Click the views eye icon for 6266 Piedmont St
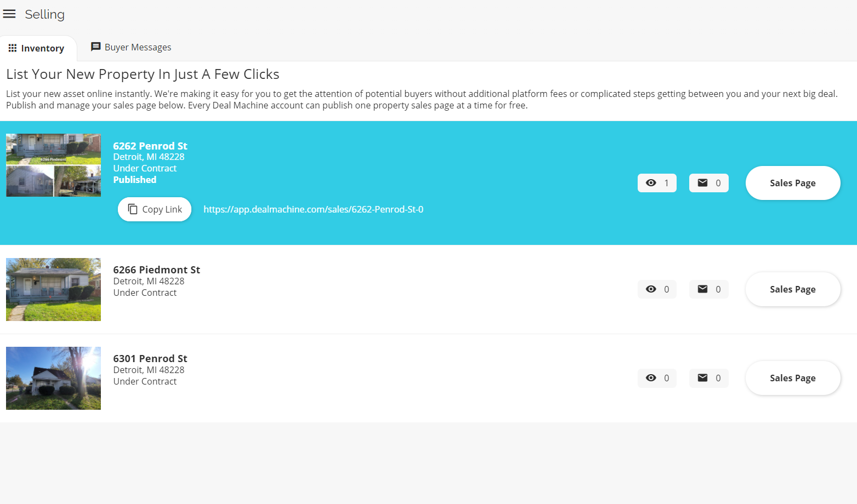The image size is (857, 504). pyautogui.click(x=651, y=289)
